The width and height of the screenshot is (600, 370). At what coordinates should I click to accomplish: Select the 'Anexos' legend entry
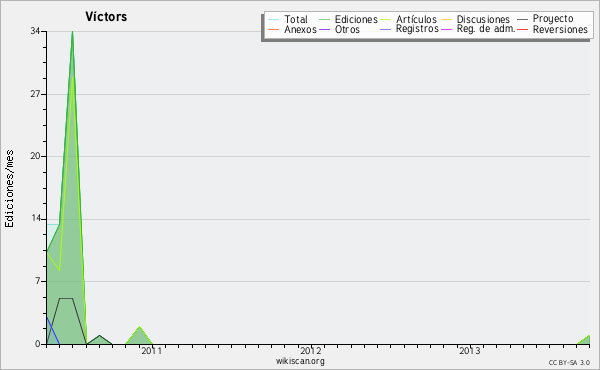point(300,29)
